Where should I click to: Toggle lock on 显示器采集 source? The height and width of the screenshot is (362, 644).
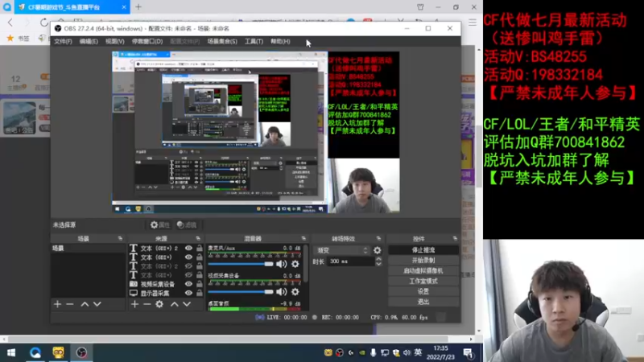pyautogui.click(x=200, y=293)
